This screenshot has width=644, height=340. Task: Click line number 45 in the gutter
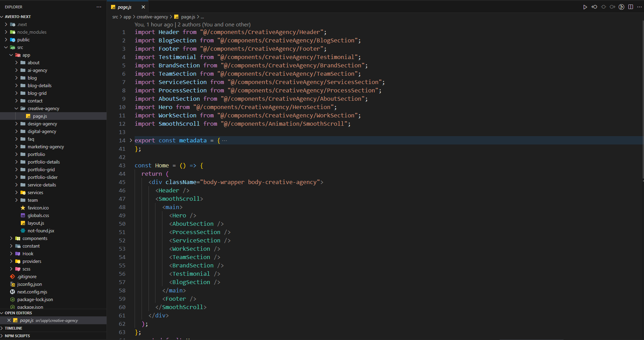pos(122,182)
